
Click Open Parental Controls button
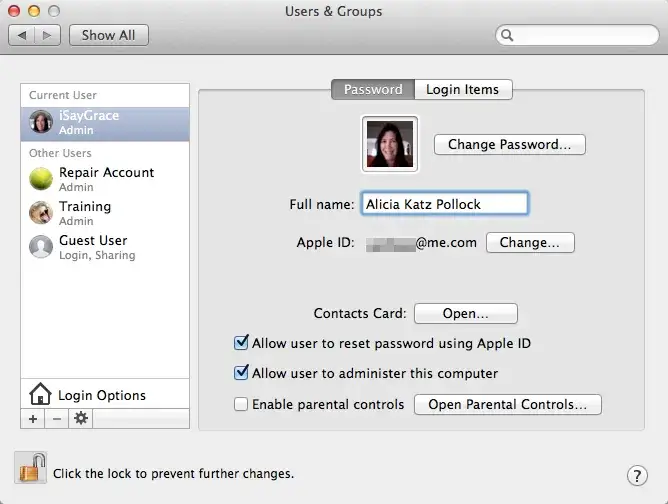point(508,404)
